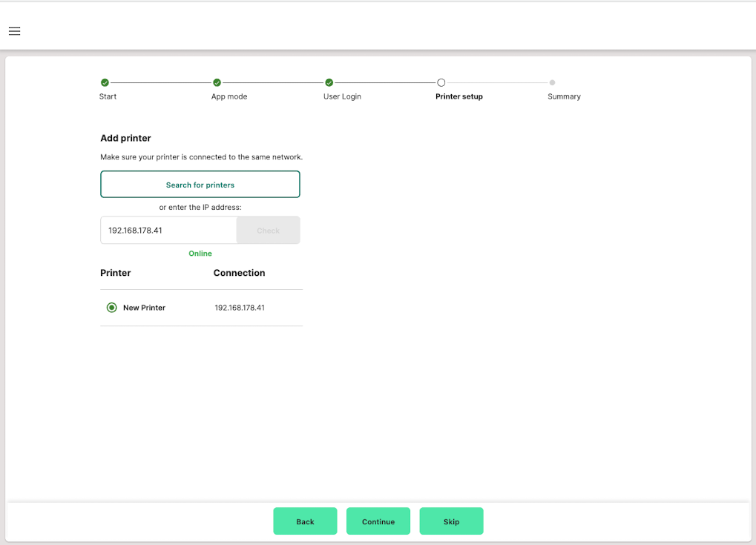The height and width of the screenshot is (545, 756).
Task: Click the Connection column header
Action: pos(239,273)
